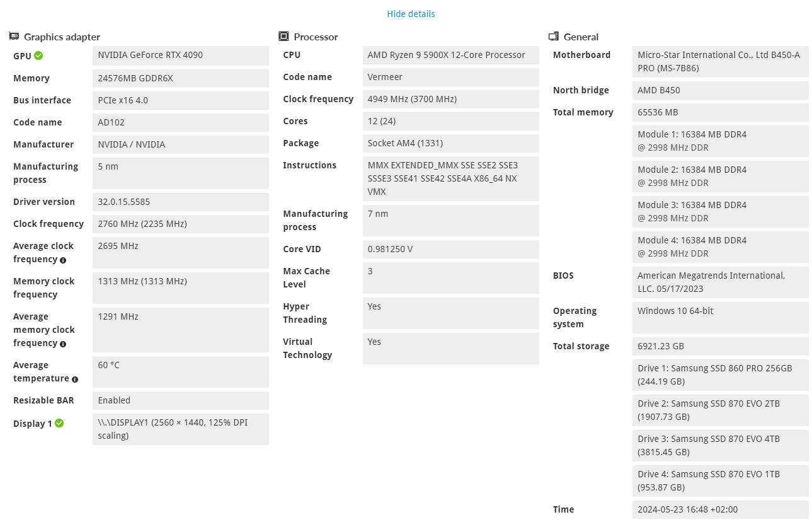Click the Bus interface label
This screenshot has height=522, width=812.
click(x=42, y=100)
